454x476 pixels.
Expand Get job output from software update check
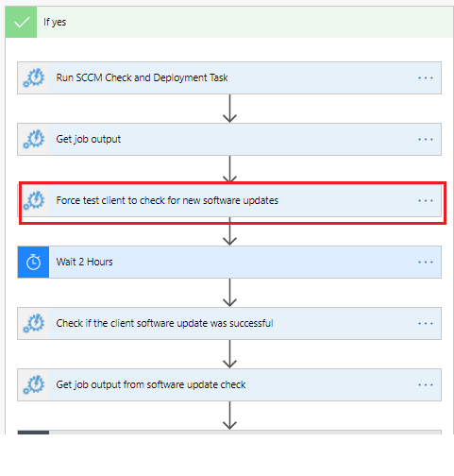[229, 384]
